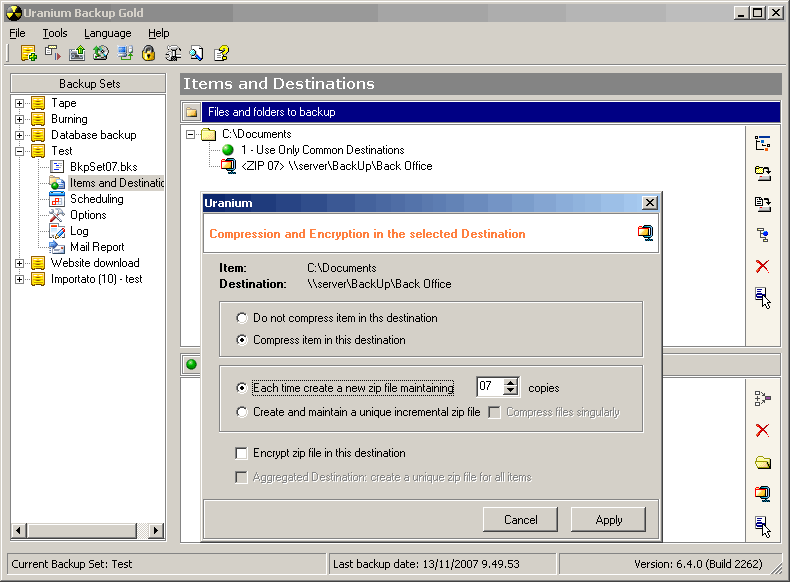
Task: Click the tree structure icon in upper right strip
Action: click(762, 144)
